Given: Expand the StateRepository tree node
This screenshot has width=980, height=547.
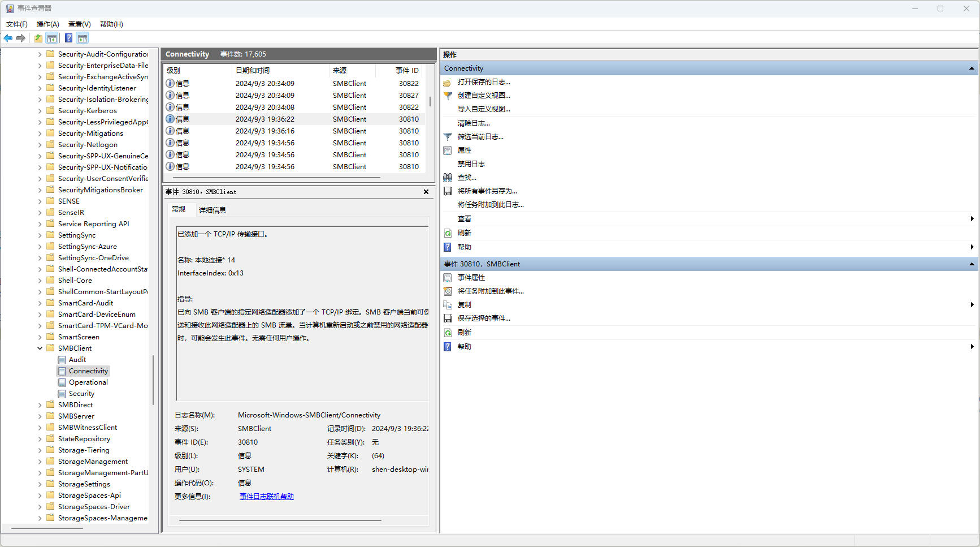Looking at the screenshot, I should point(40,439).
